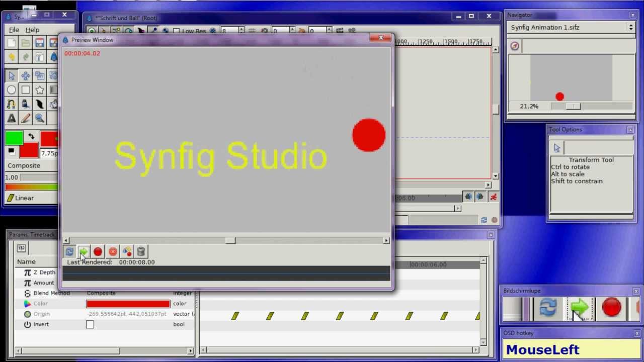Redo the action in toolbox
This screenshot has width=644, height=362.
26,57
